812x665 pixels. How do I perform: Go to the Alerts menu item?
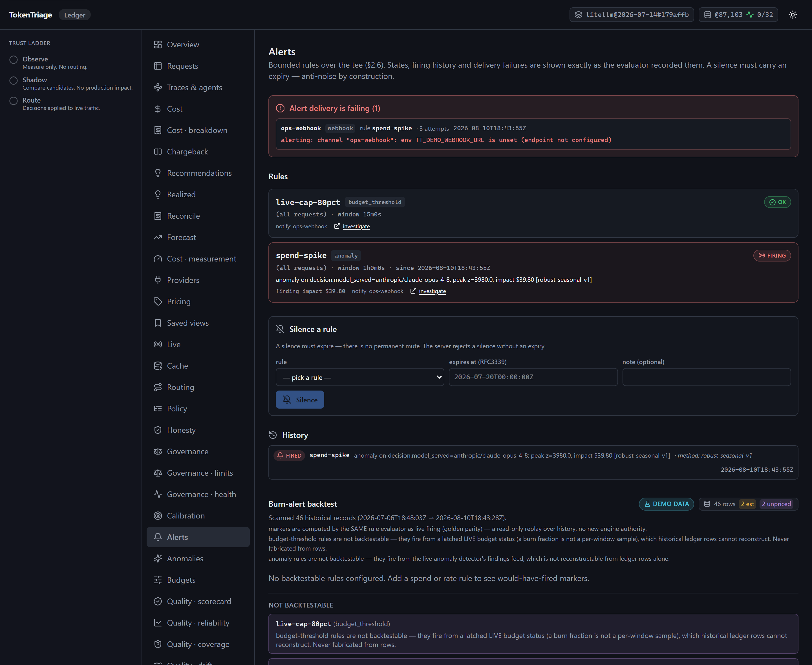pos(198,537)
